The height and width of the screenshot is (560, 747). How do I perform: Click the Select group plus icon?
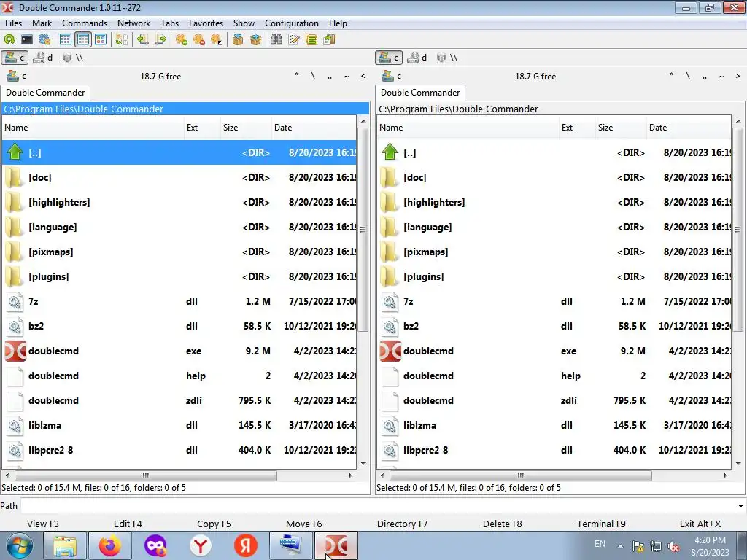pos(182,39)
